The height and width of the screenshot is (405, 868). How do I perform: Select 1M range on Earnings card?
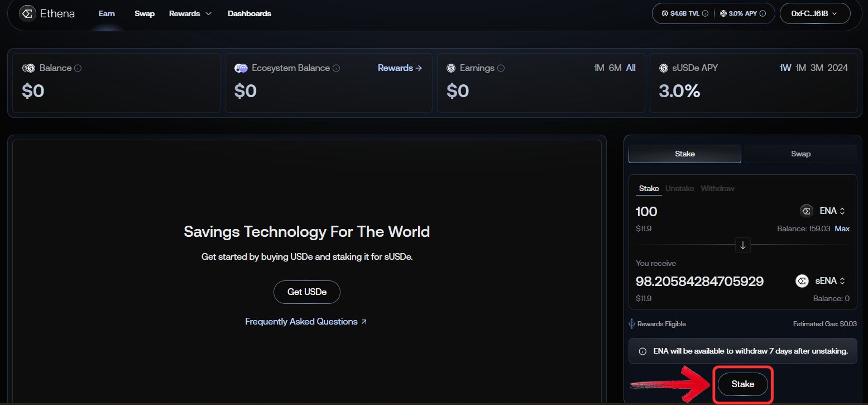pos(599,68)
